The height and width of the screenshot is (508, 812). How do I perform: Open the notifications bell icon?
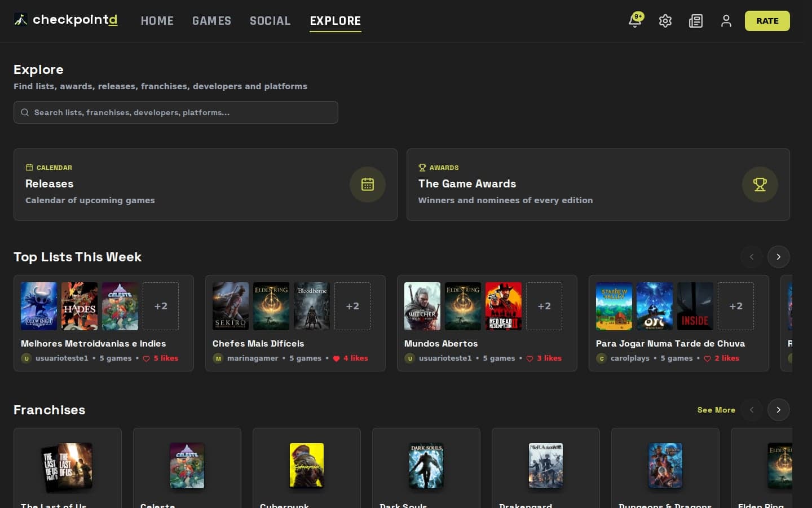635,21
